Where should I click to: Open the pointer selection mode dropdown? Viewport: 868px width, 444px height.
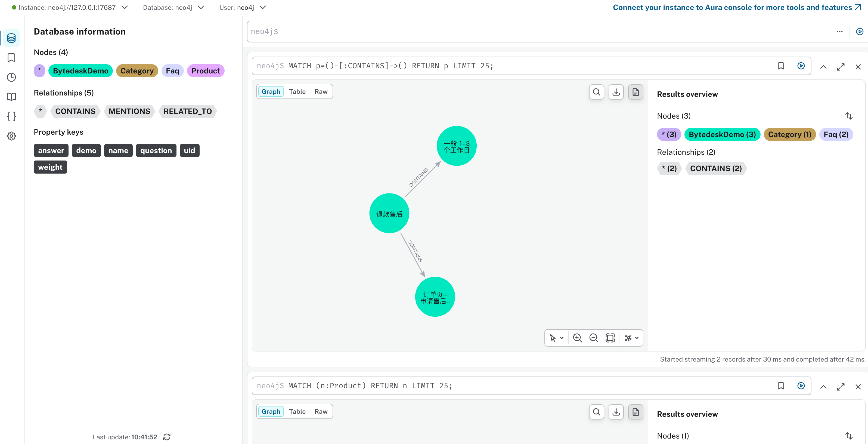(556, 338)
